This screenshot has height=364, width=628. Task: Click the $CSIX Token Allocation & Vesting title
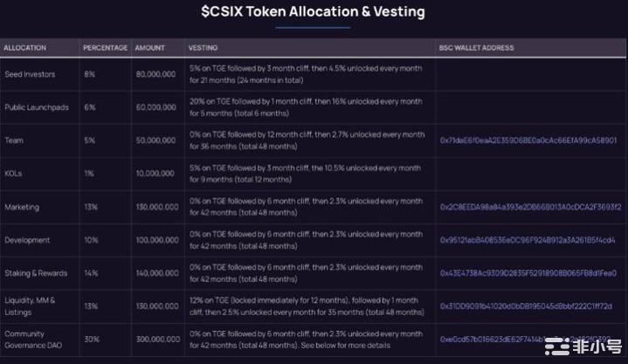point(313,12)
